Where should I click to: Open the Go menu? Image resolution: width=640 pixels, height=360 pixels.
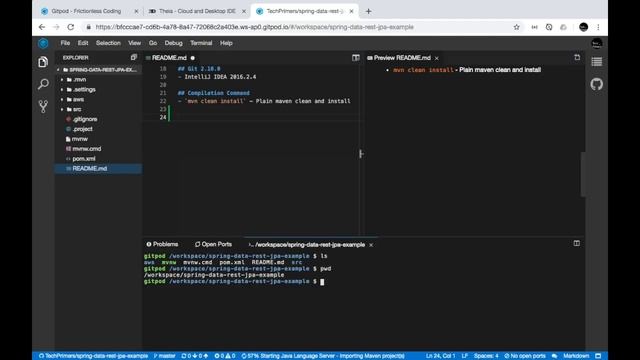point(153,43)
